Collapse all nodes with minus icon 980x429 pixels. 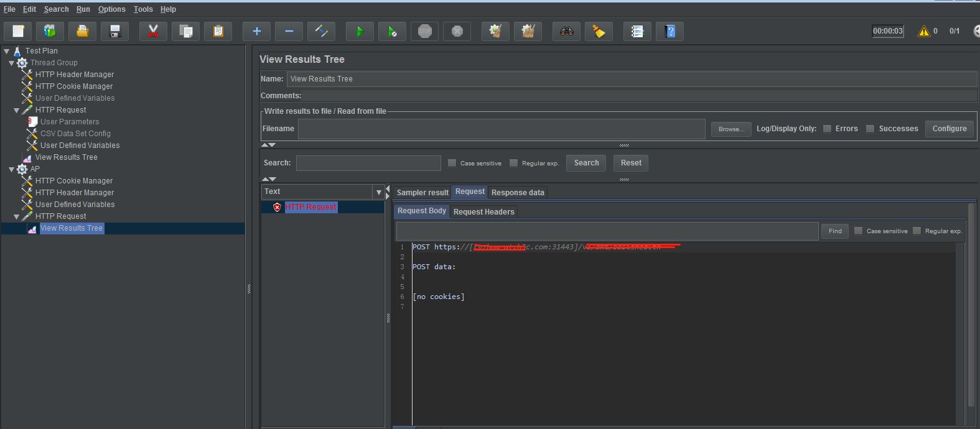(x=289, y=31)
